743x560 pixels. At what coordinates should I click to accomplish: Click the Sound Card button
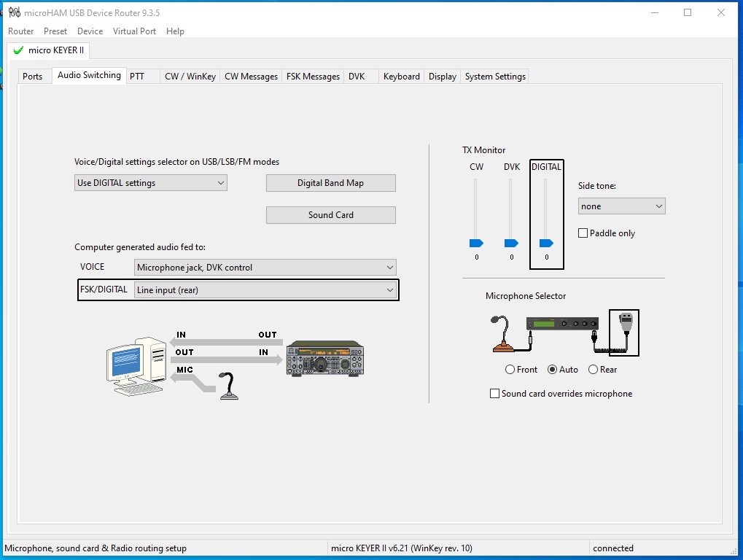click(331, 215)
